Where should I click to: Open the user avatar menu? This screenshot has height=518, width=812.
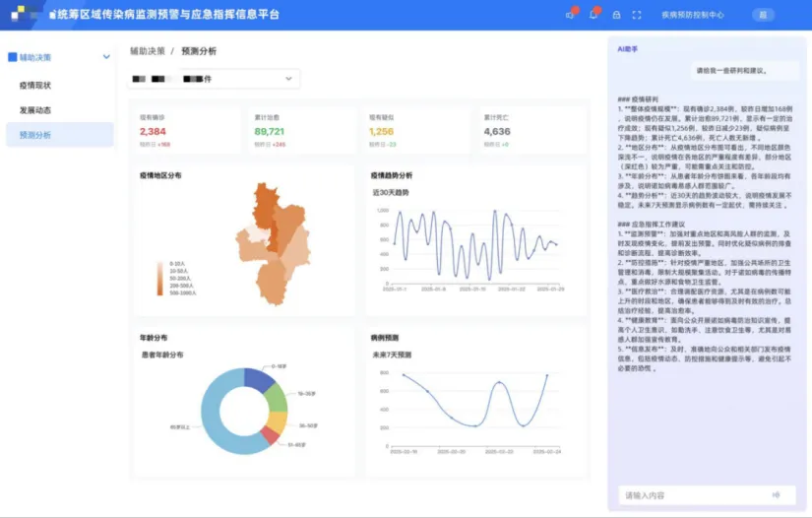(x=763, y=15)
